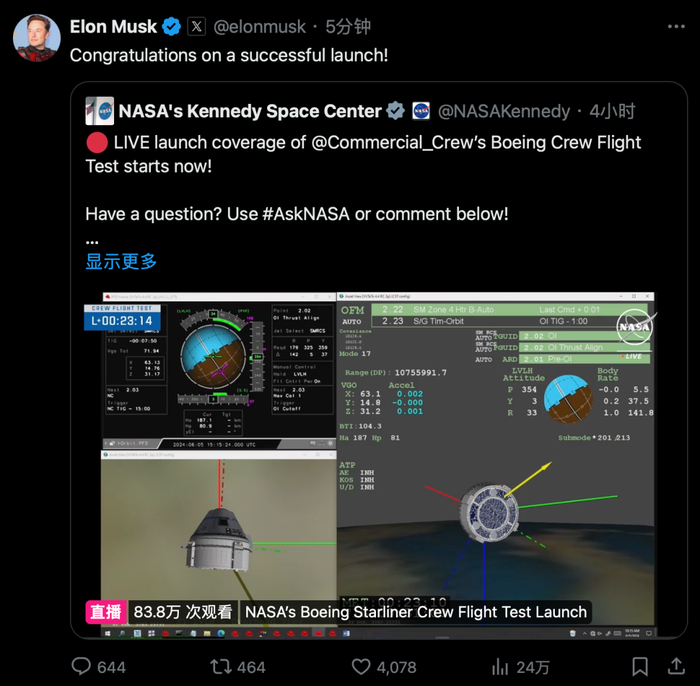Viewport: 700px width, 686px height.
Task: Open Elon Musk's profile picture
Action: coord(36,36)
